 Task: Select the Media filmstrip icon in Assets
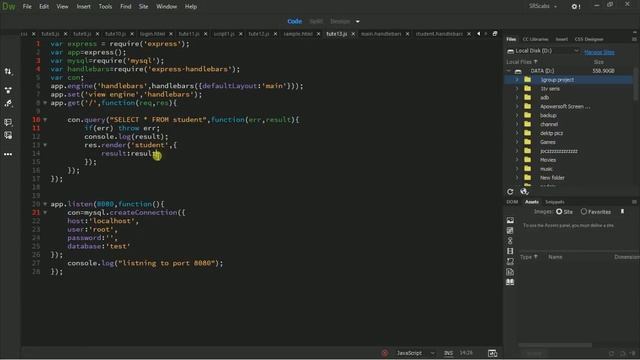pyautogui.click(x=510, y=251)
